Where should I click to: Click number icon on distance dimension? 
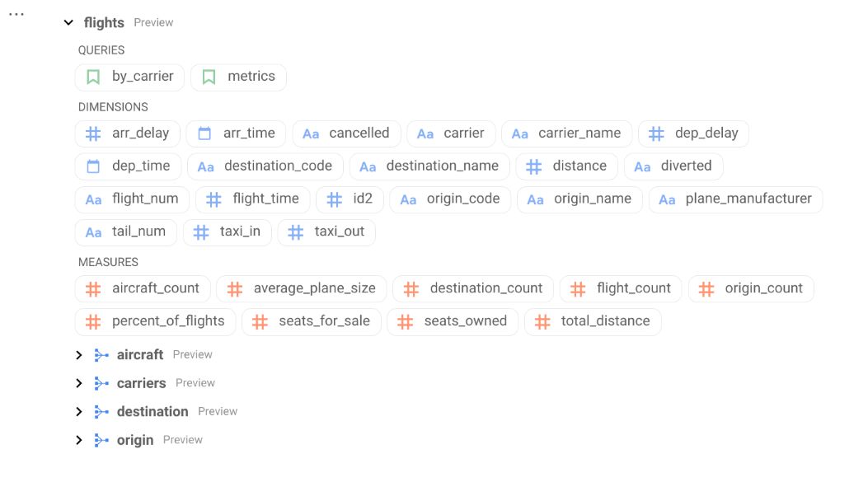(x=533, y=166)
